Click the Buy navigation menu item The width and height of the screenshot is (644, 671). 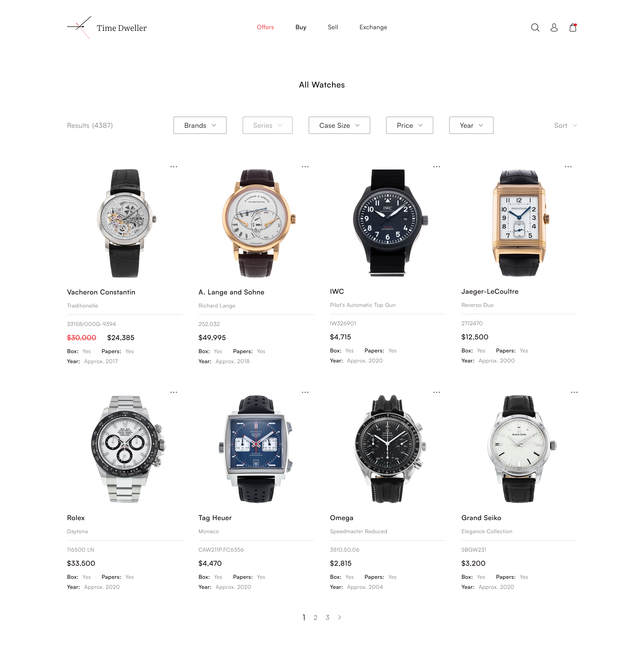click(x=300, y=27)
